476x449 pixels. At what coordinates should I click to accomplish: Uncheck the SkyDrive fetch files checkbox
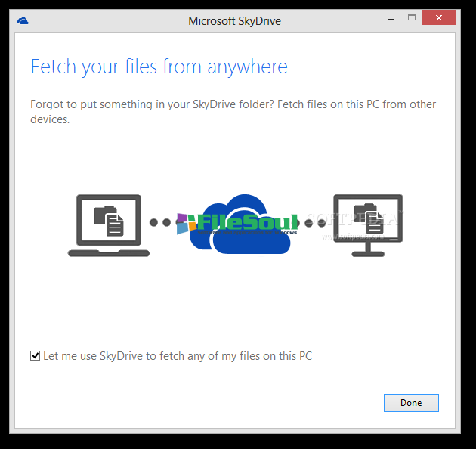(x=35, y=355)
